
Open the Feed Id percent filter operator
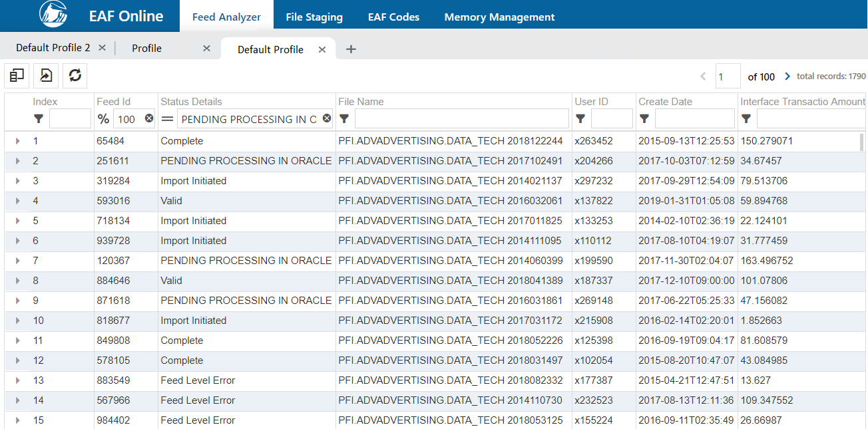click(103, 119)
